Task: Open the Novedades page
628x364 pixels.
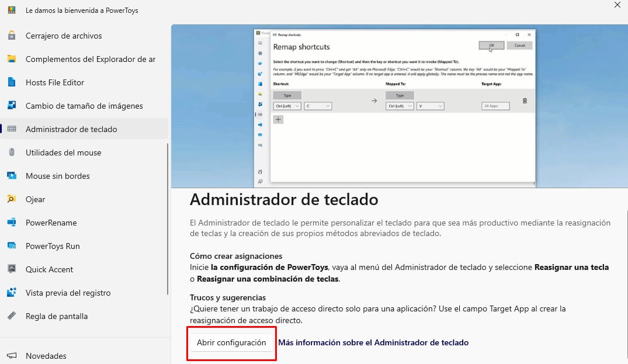Action: [84, 356]
